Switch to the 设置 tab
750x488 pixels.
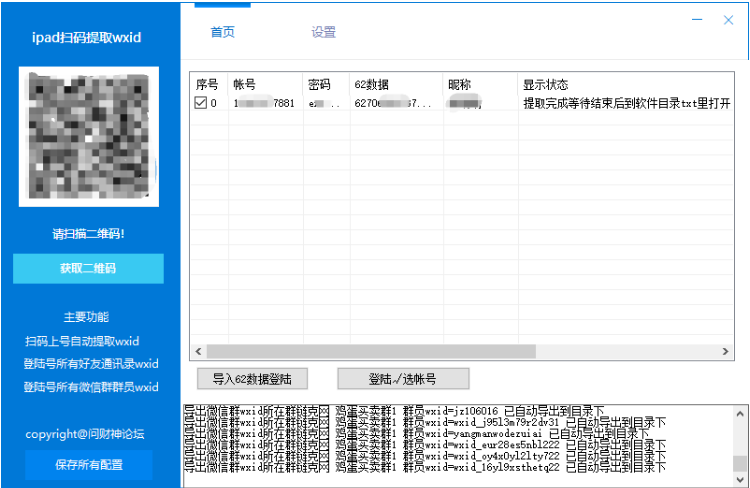click(323, 32)
